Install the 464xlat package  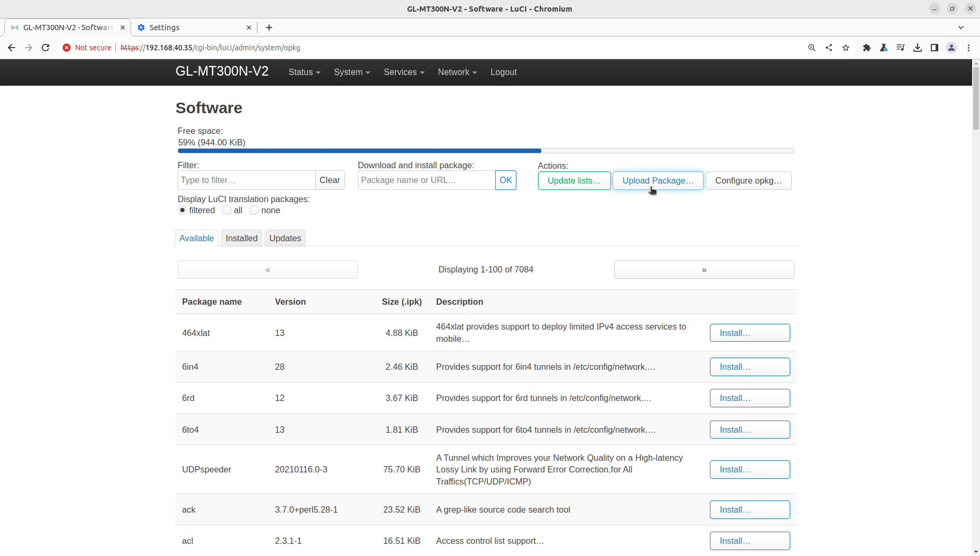point(750,333)
